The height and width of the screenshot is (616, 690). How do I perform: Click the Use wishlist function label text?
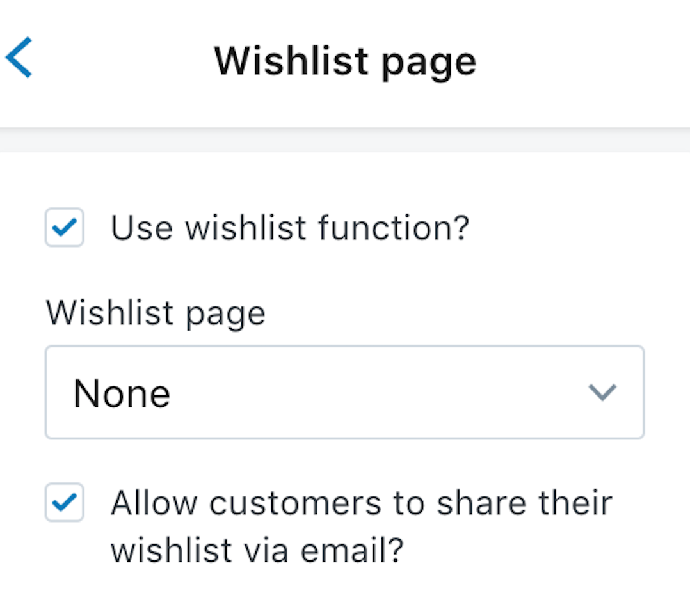(291, 227)
